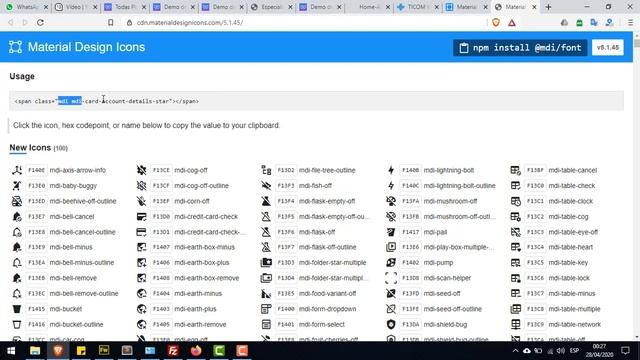This screenshot has height=360, width=640.
Task: Switch to the Todas browser tab
Action: coord(125,7)
